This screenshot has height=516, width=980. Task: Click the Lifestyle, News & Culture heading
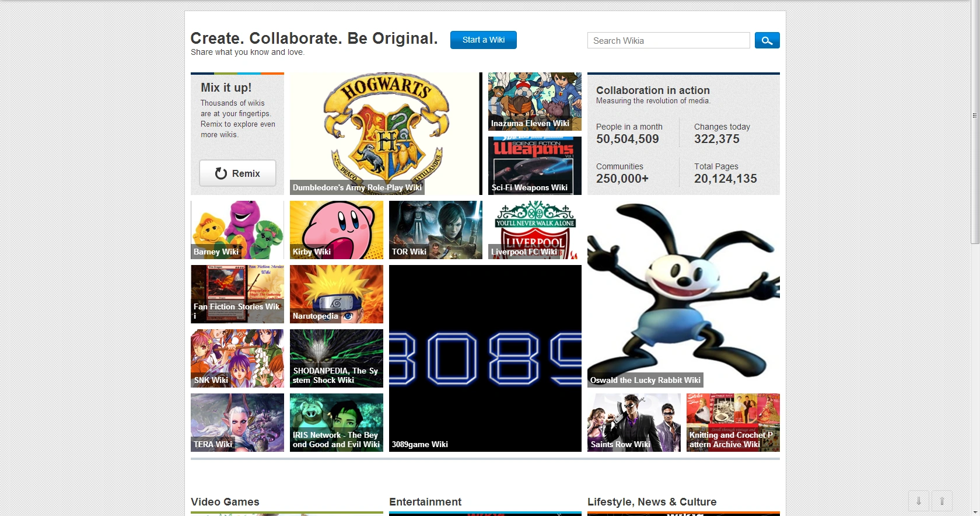pyautogui.click(x=652, y=502)
